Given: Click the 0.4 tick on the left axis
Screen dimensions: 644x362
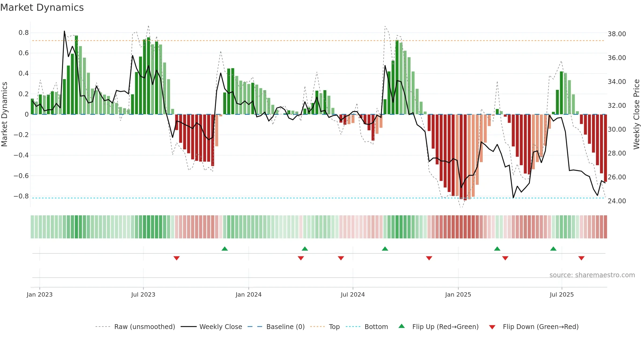Looking at the screenshot, I should click(24, 73).
